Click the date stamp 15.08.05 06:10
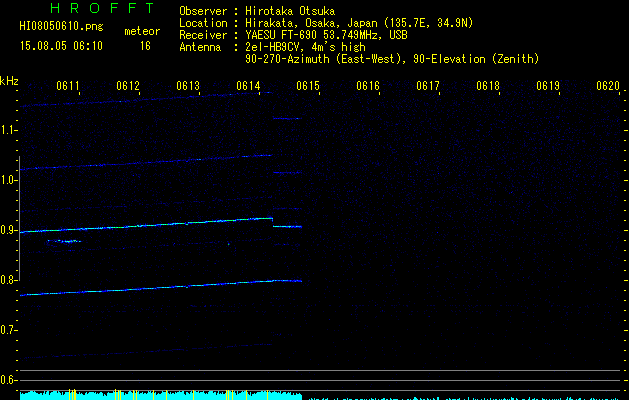 pyautogui.click(x=61, y=46)
